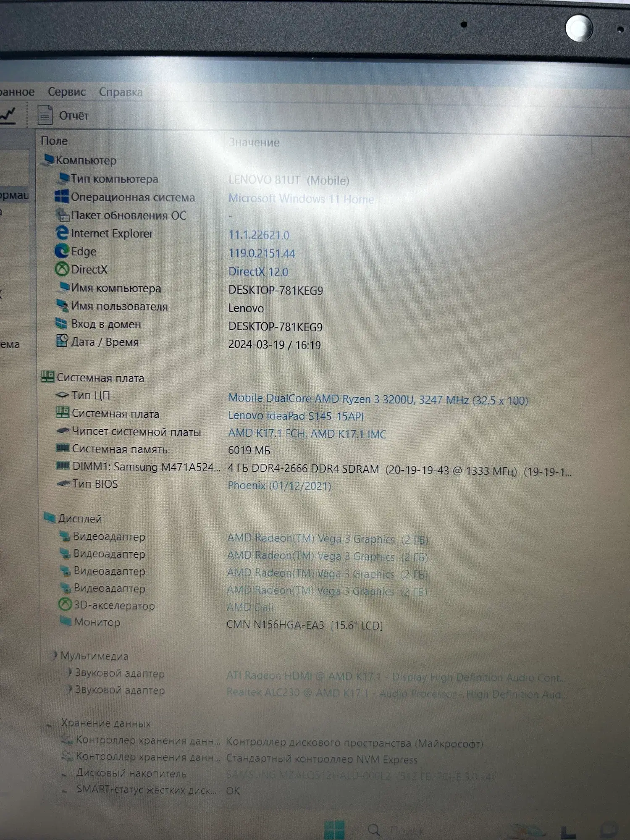630x840 pixels.
Task: Open the 11.1.22621.0 version link
Action: 259,235
